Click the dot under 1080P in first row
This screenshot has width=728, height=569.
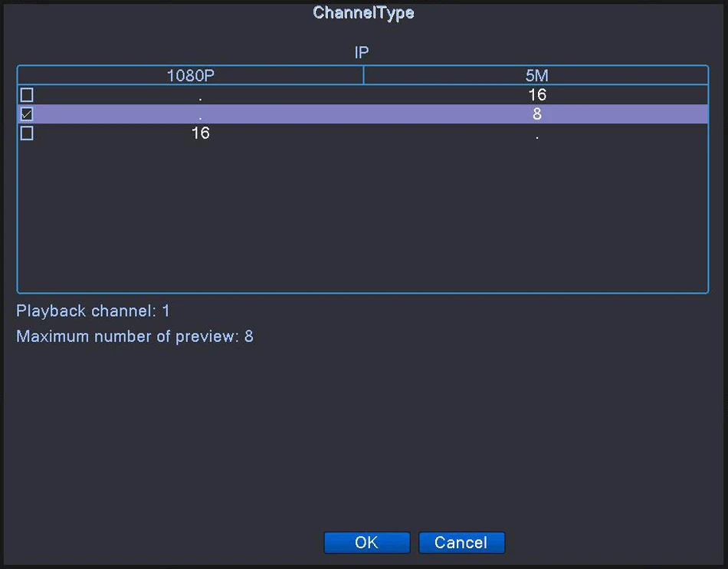pyautogui.click(x=200, y=97)
